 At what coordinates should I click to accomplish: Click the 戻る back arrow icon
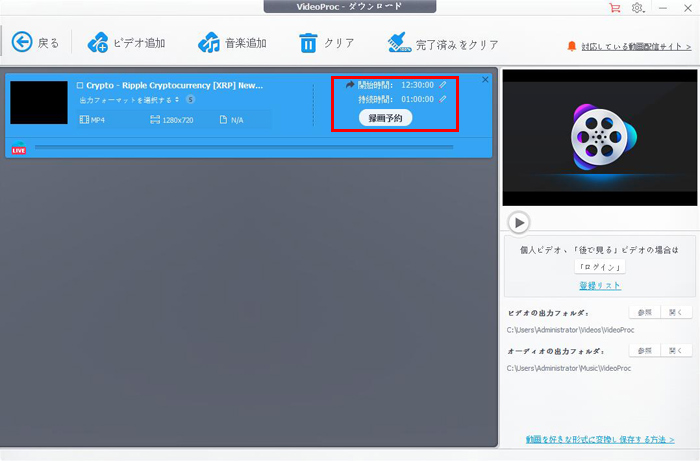coord(22,42)
